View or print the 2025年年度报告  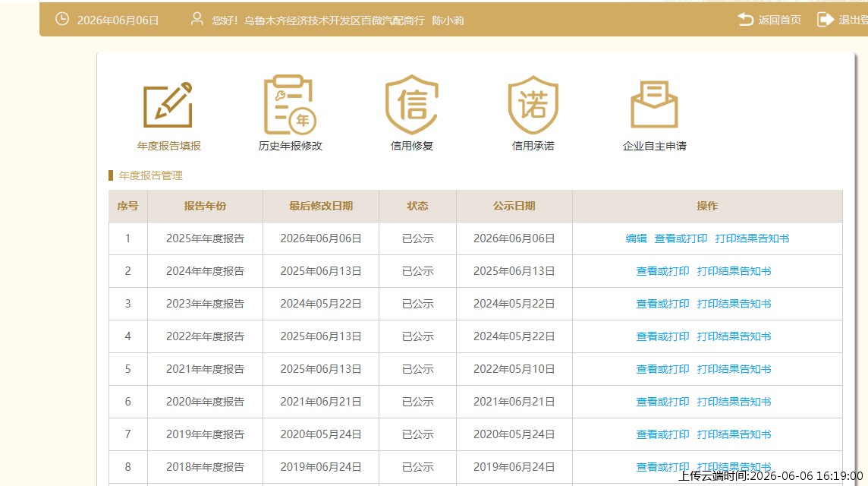point(681,238)
